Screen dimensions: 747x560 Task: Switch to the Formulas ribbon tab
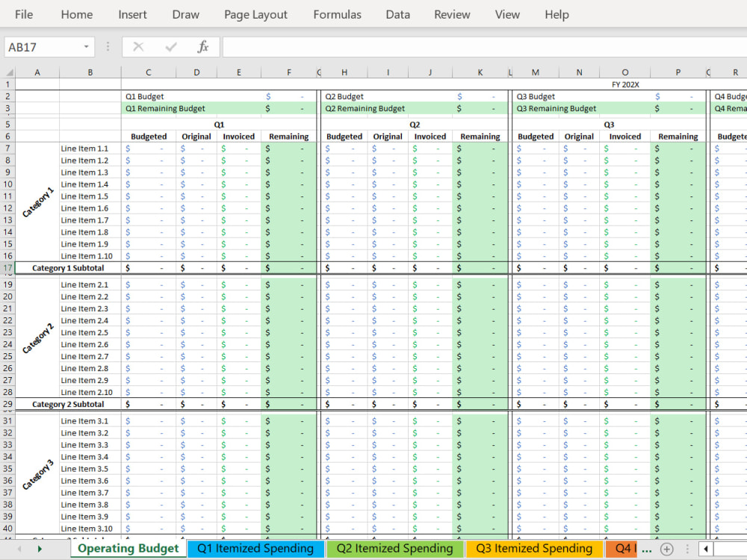(x=337, y=14)
